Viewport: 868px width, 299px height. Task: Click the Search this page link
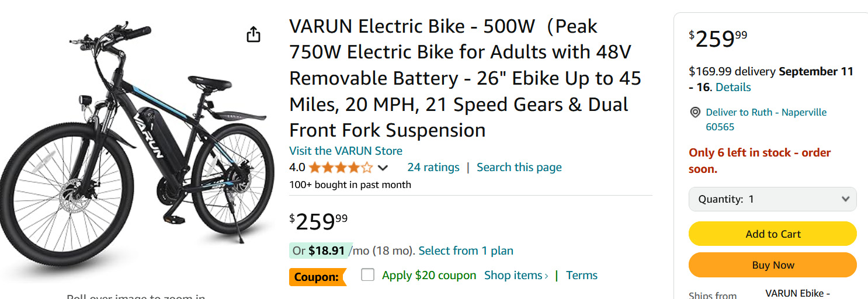[519, 168]
